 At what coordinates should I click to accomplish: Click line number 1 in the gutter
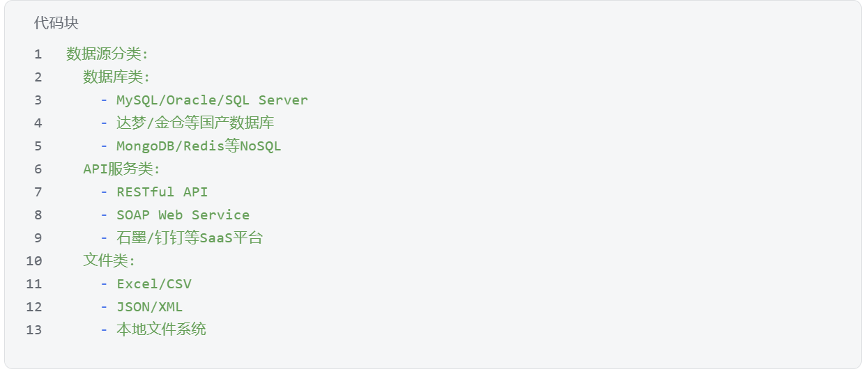point(38,54)
